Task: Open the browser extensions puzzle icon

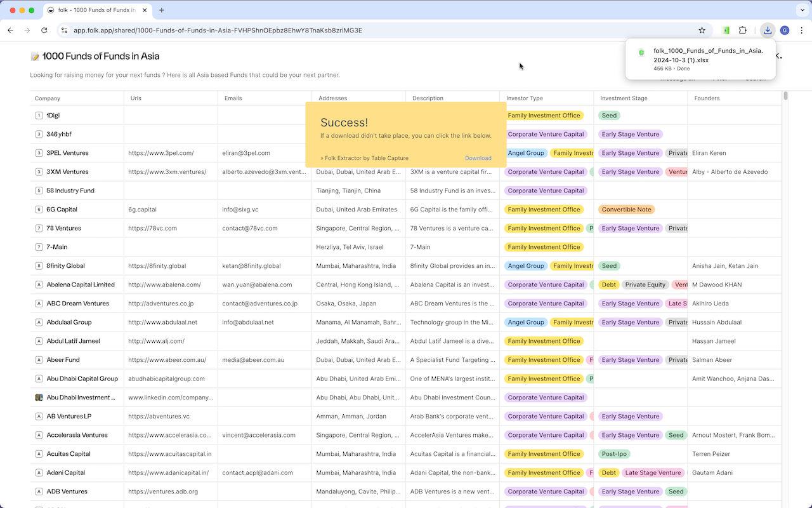Action: (x=743, y=30)
